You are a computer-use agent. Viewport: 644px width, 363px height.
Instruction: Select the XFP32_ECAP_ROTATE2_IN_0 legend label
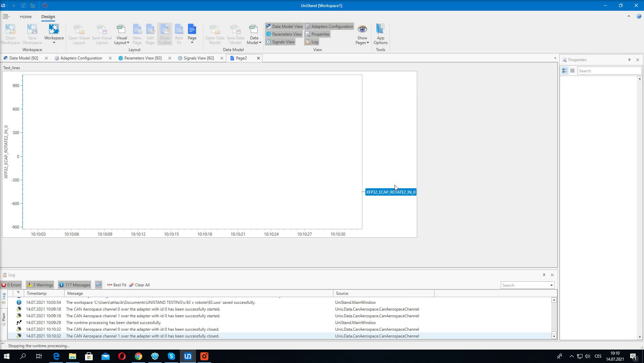pyautogui.click(x=391, y=192)
